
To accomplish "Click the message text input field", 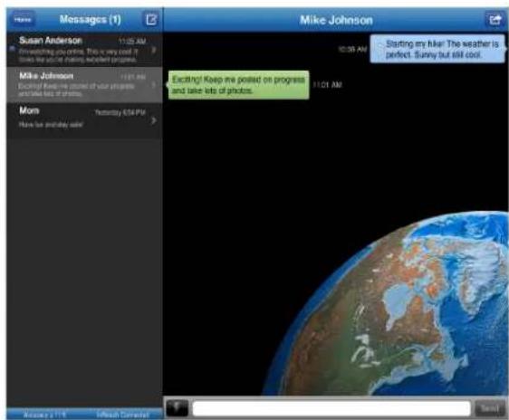I will click(331, 408).
